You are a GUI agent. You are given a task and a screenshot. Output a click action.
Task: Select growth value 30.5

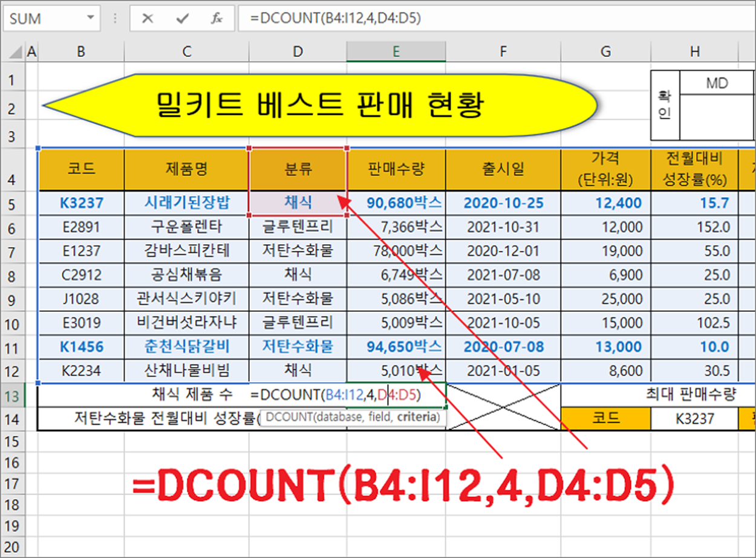point(694,371)
